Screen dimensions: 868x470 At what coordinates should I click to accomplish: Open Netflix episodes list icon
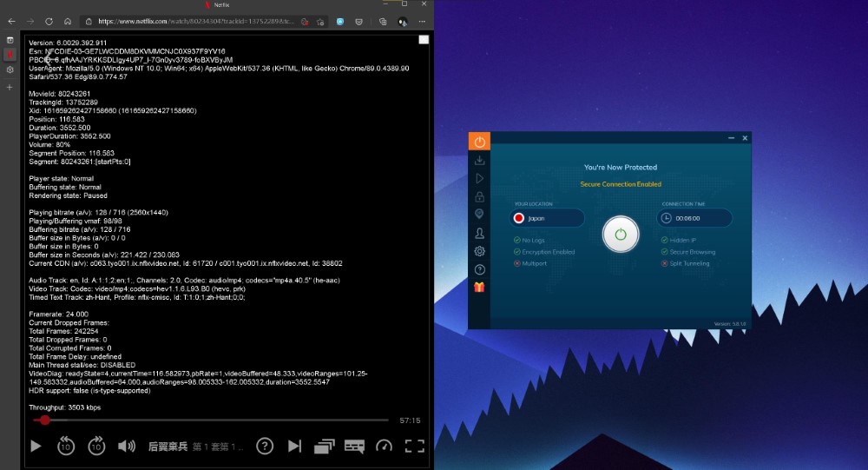click(324, 446)
